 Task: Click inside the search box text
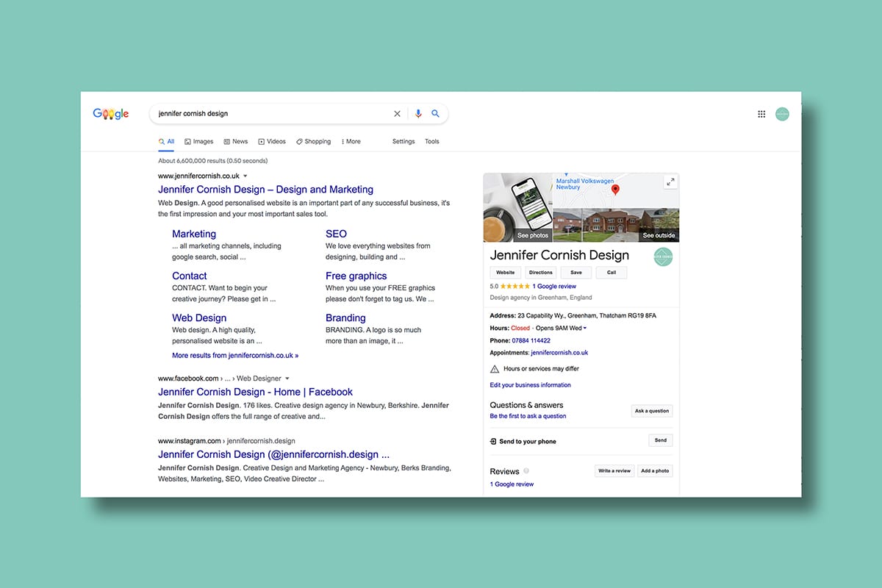193,114
